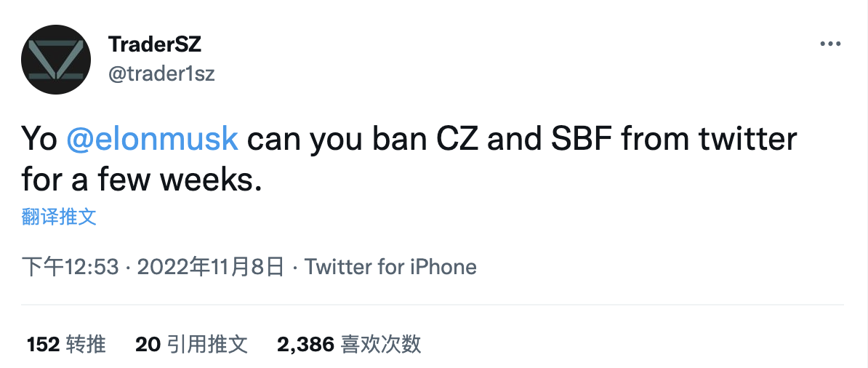Open the 喜欢次数 likes list label

point(381,344)
